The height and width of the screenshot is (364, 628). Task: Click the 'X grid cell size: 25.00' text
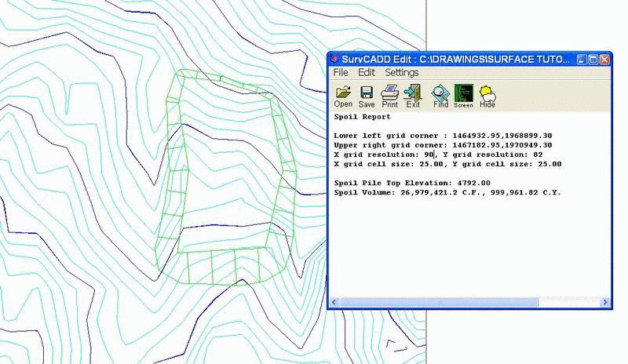click(389, 164)
